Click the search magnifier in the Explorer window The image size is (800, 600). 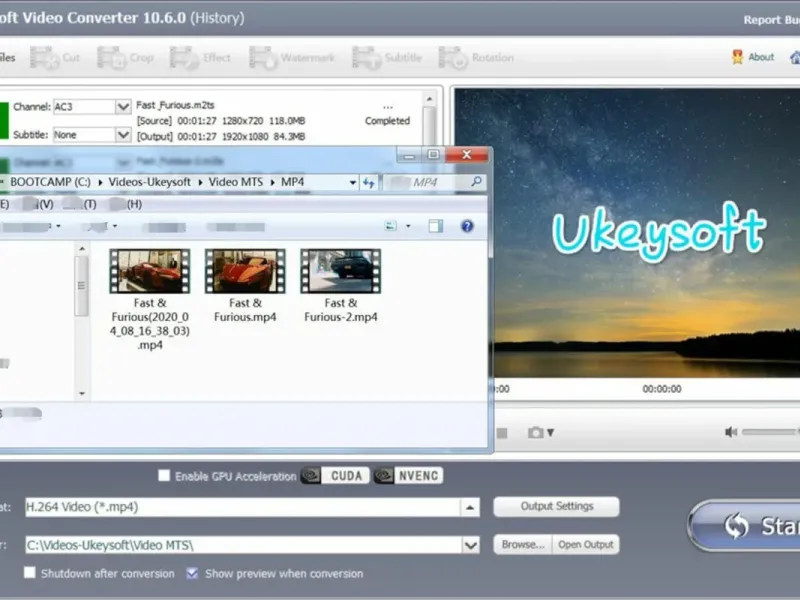pos(476,182)
